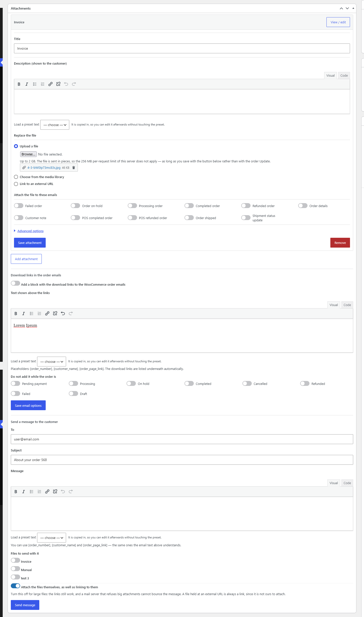Switch 'Text shown above the links' editor to Code tab

point(347,305)
